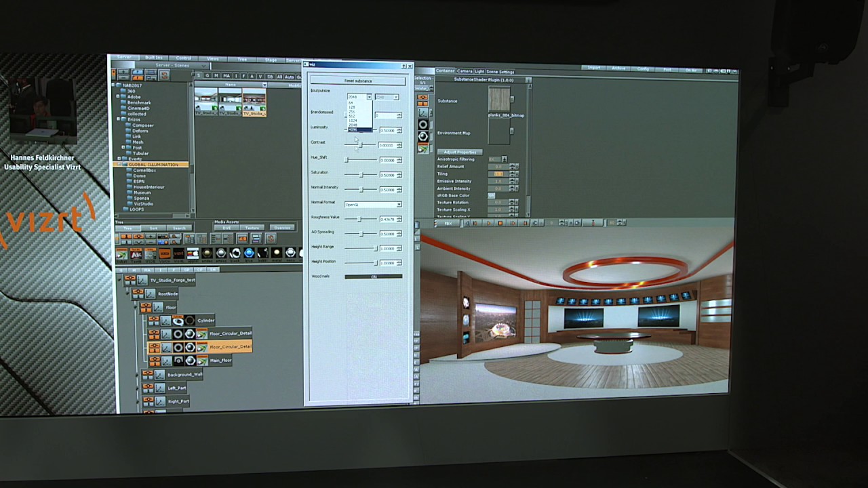Image resolution: width=868 pixels, height=488 pixels.
Task: Select 4096 in the output size list
Action: point(359,129)
